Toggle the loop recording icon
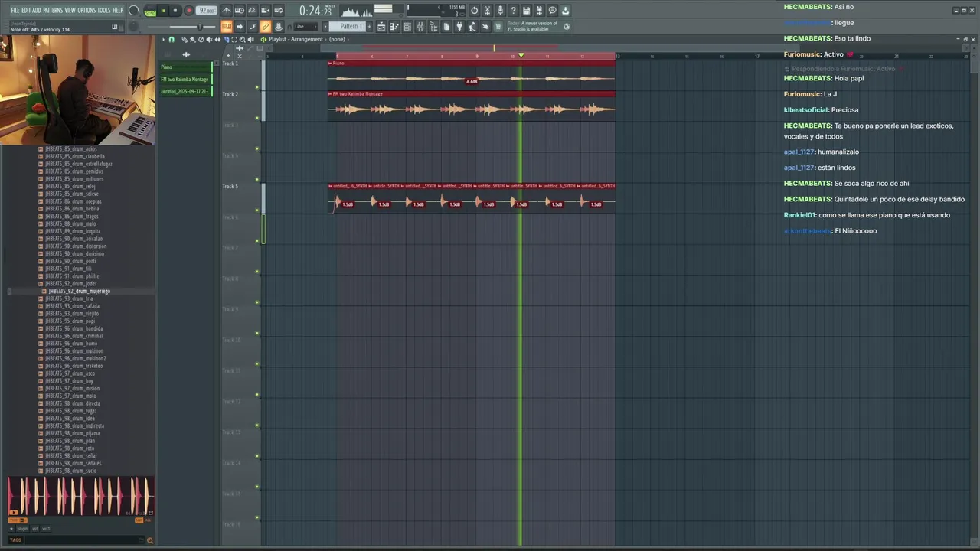 278,11
